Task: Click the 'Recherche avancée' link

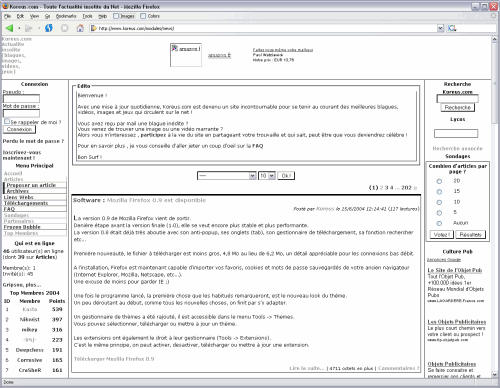Action: (x=457, y=148)
